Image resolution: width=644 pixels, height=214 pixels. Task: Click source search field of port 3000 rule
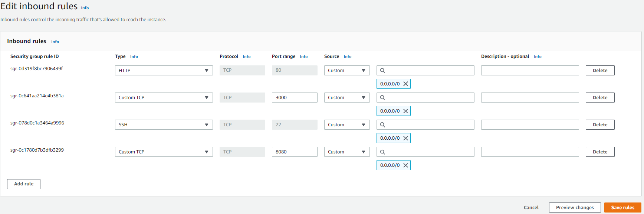coord(425,97)
